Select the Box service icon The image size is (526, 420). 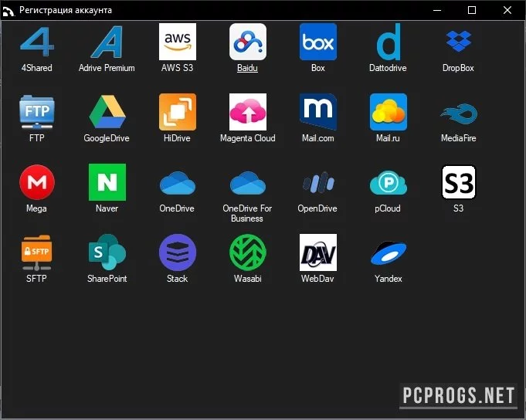click(318, 42)
